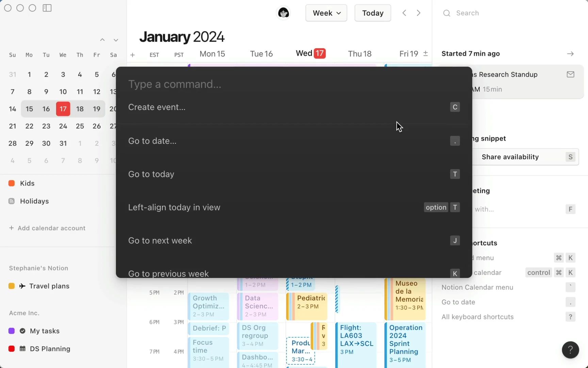588x368 pixels.
Task: Toggle the DS Planning red checkbox
Action: point(12,349)
